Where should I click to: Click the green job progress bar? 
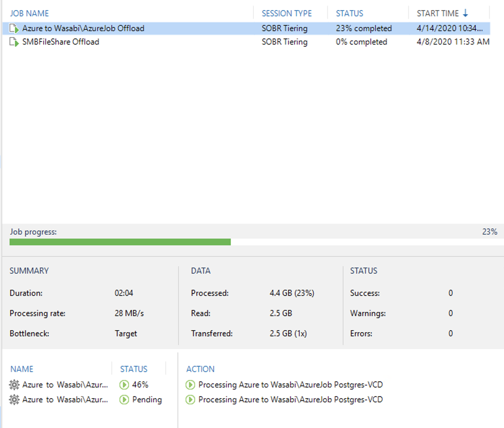(120, 242)
